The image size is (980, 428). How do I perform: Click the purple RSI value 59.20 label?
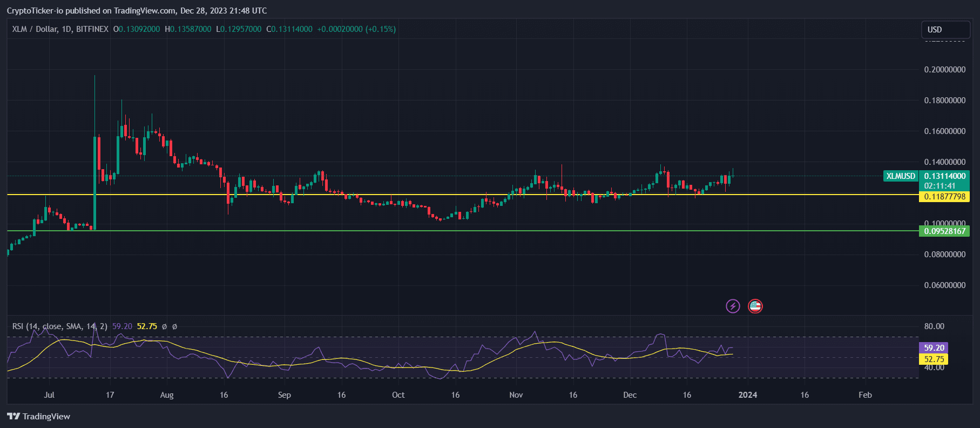934,348
